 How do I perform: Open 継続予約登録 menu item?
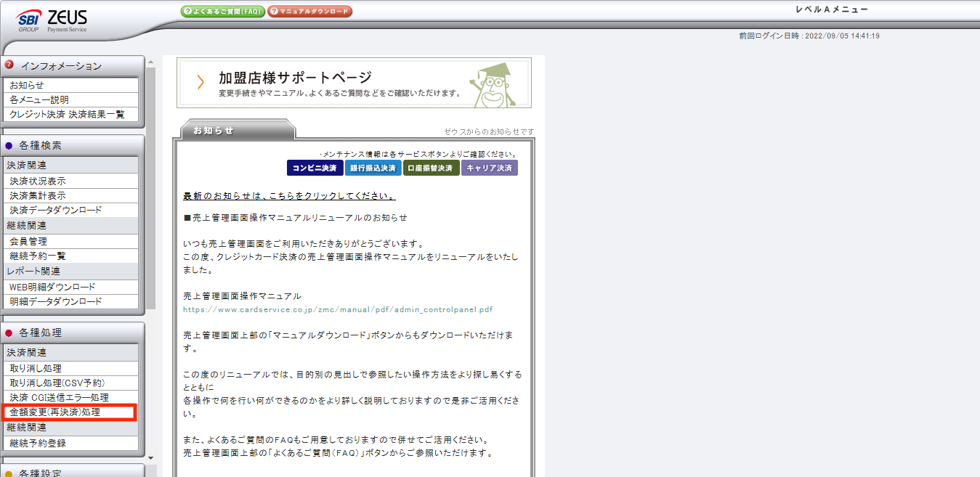coord(70,443)
